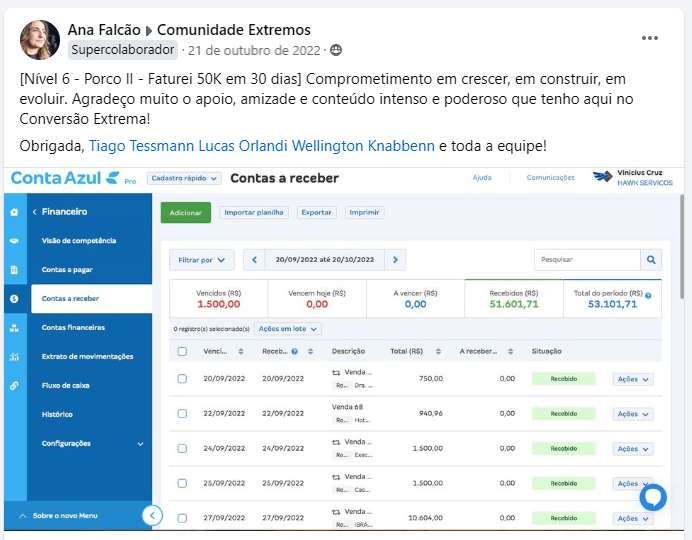Open Contas financeiras
This screenshot has height=540, width=692.
click(73, 328)
